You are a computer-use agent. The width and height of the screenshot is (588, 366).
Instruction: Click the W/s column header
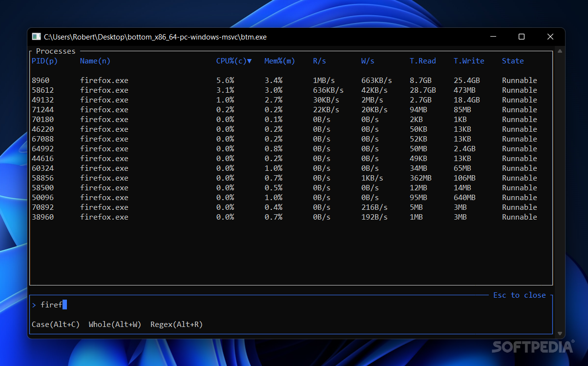[x=368, y=61]
